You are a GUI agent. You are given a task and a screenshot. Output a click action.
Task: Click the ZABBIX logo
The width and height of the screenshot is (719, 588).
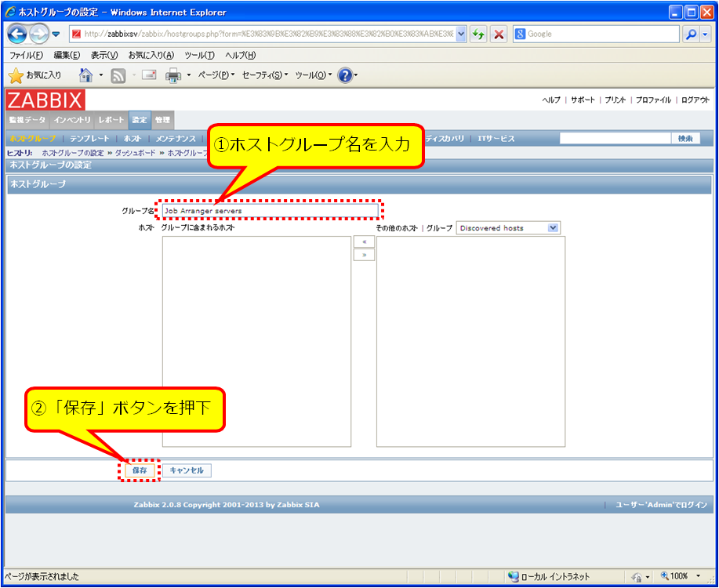[x=45, y=100]
